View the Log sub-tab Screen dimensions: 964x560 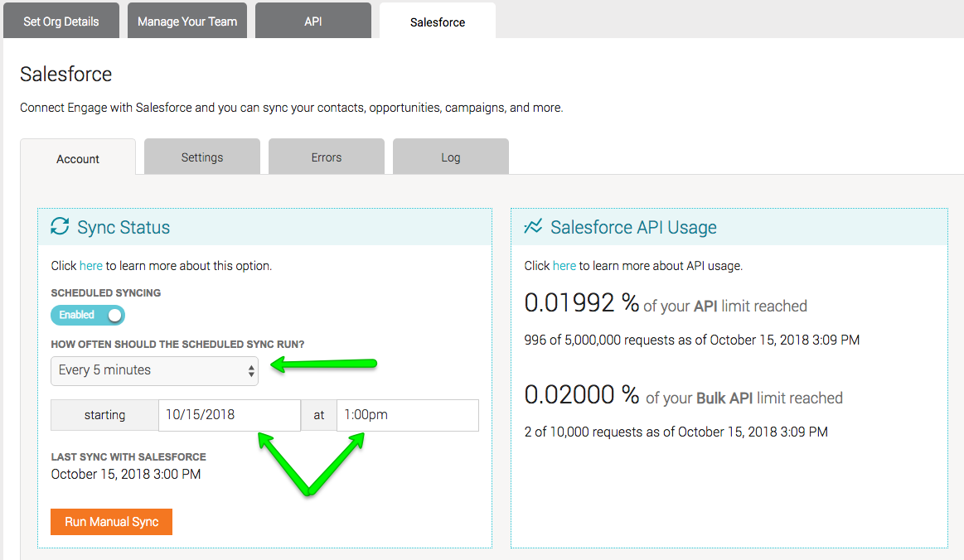[450, 157]
